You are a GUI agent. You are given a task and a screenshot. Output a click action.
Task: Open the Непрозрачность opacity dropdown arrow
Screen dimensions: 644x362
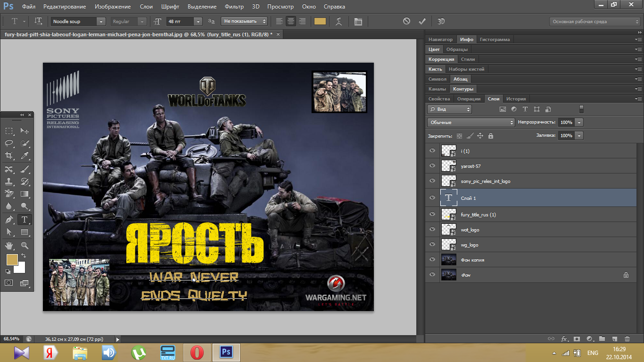579,122
